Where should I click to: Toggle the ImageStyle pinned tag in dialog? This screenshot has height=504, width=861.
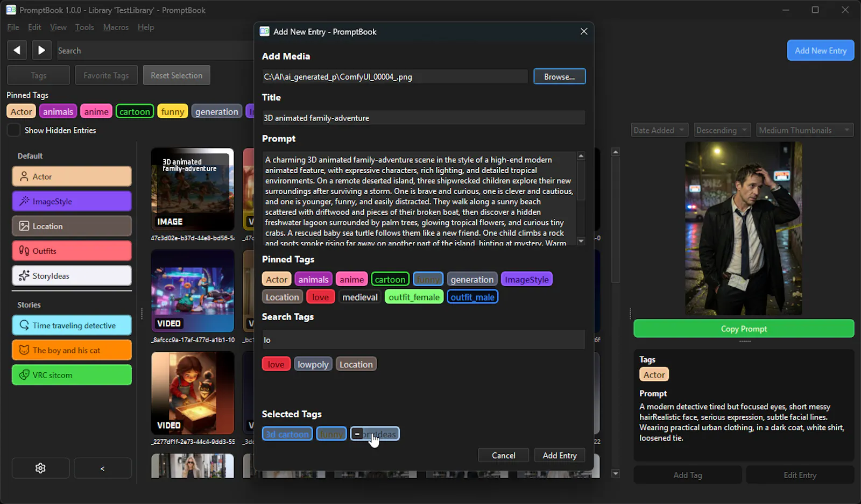point(527,280)
